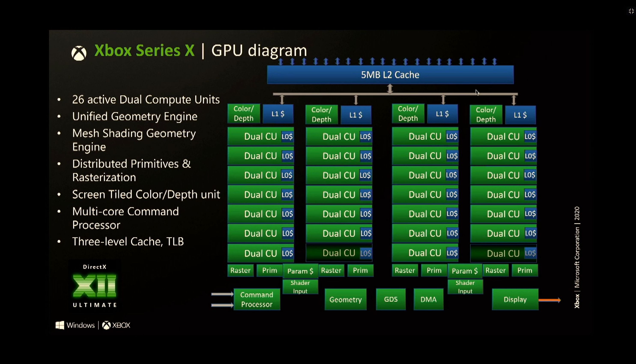Expand the L1 cache top-left group
The height and width of the screenshot is (364, 636).
click(x=278, y=114)
